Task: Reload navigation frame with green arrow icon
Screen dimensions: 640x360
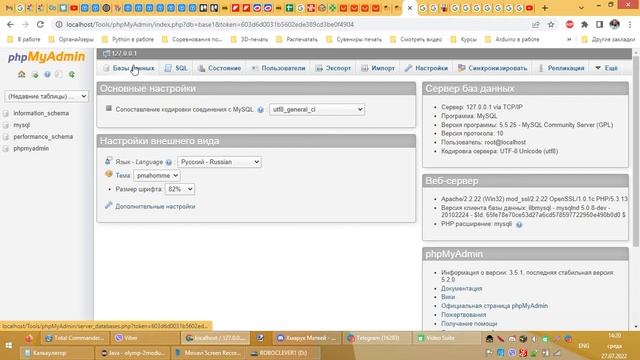Action: (x=72, y=74)
